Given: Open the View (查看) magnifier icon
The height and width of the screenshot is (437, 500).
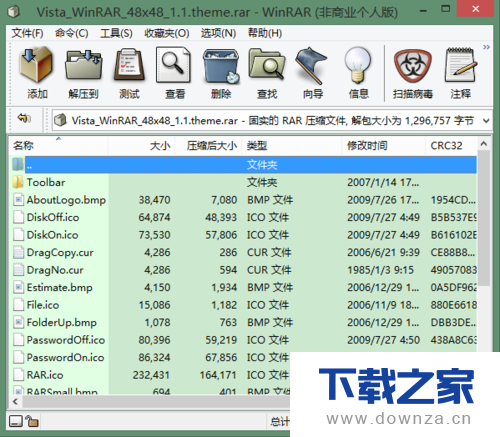Looking at the screenshot, I should (x=173, y=65).
